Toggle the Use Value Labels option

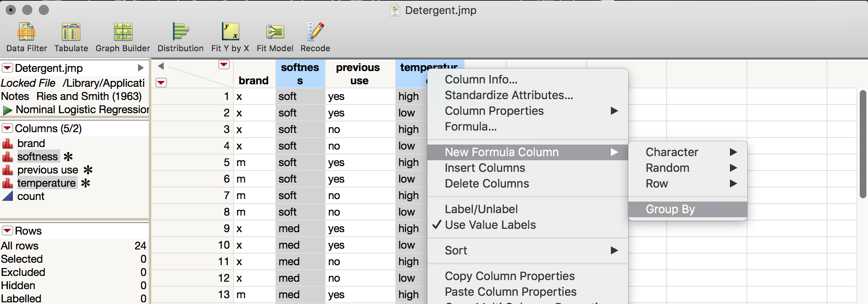[x=490, y=225]
